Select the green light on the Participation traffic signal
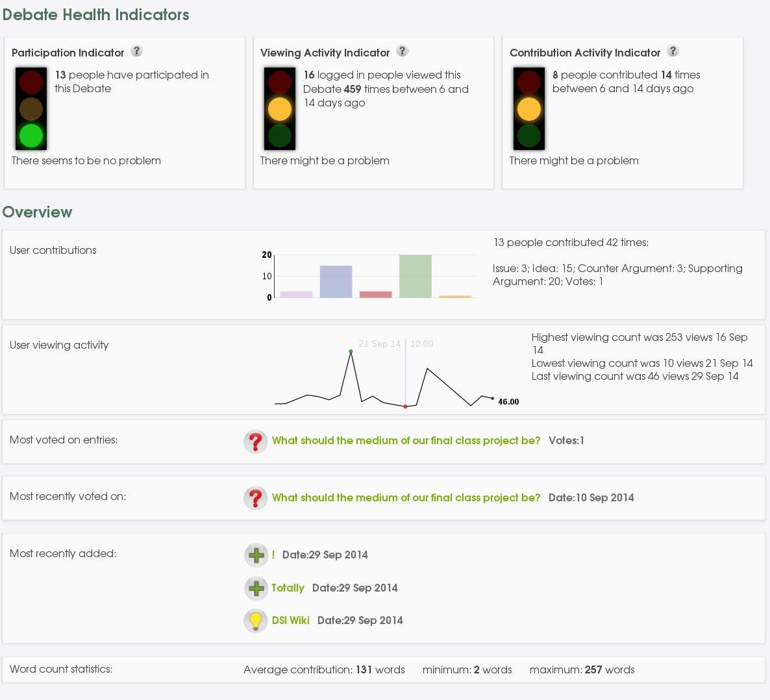This screenshot has width=770, height=700. click(x=31, y=135)
